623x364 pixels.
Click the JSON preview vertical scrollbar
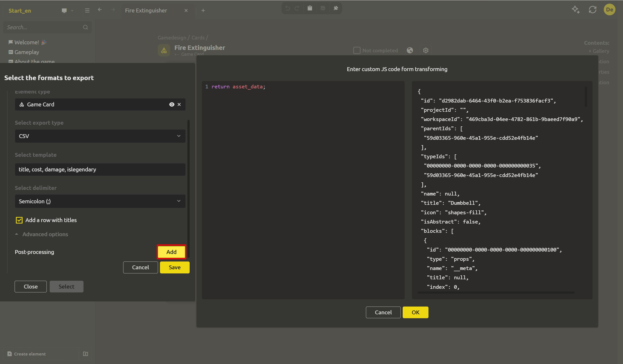point(586,97)
